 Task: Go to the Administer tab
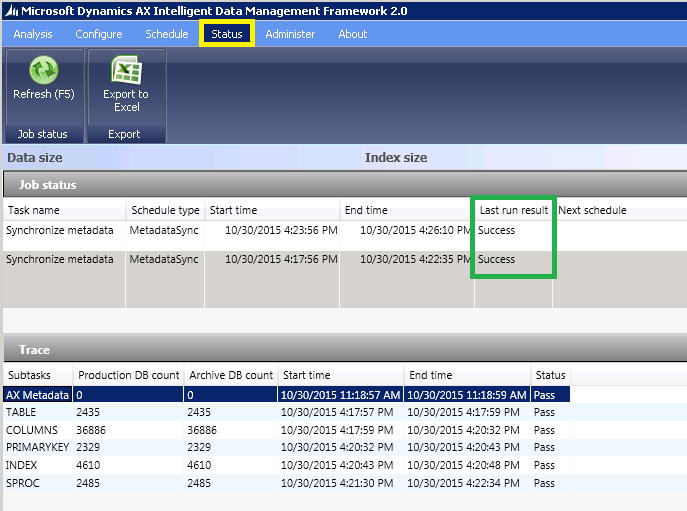290,34
